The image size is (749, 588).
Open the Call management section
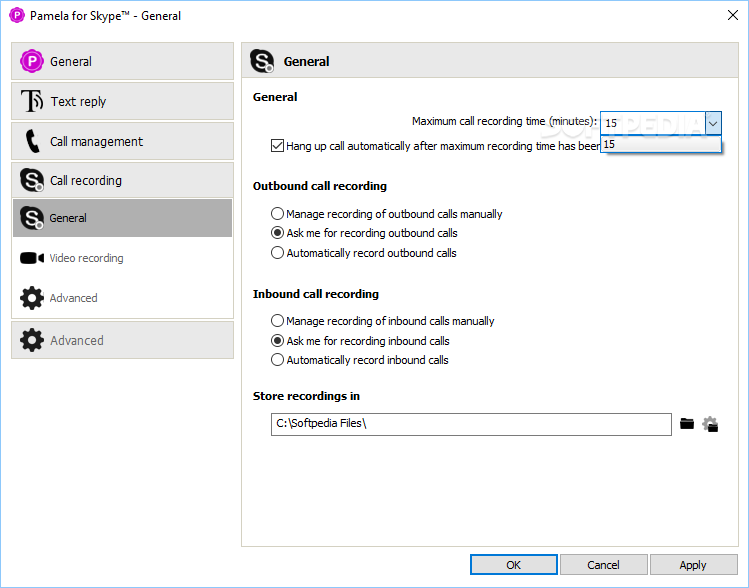click(122, 141)
